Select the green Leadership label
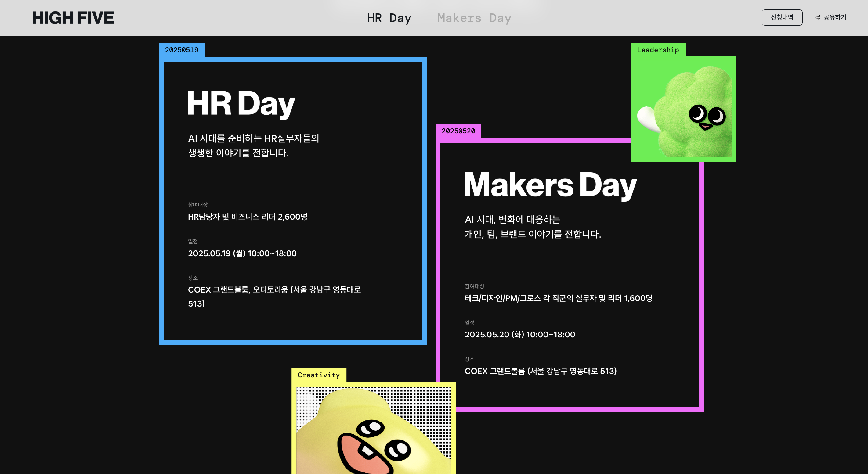Screen dimensions: 868x474 coord(658,50)
